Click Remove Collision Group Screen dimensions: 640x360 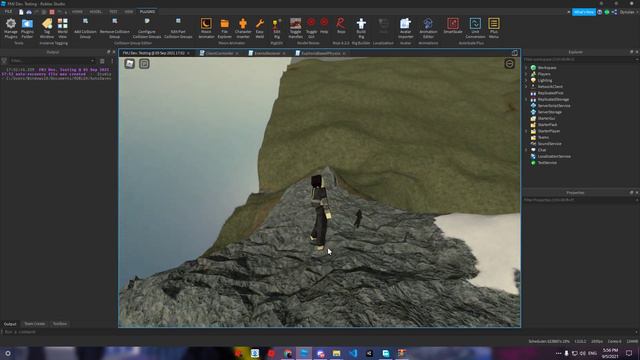click(x=115, y=28)
